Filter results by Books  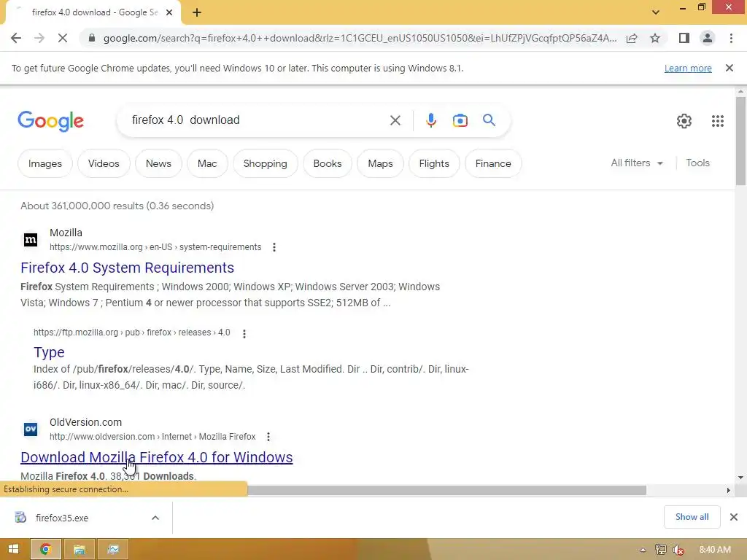pyautogui.click(x=328, y=163)
